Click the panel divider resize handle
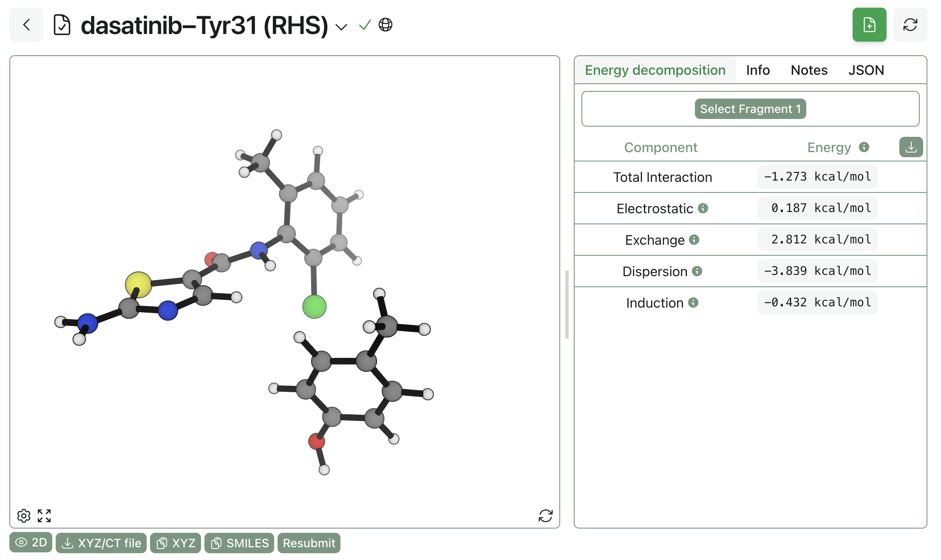Screen dimensions: 941x560 coord(567,304)
